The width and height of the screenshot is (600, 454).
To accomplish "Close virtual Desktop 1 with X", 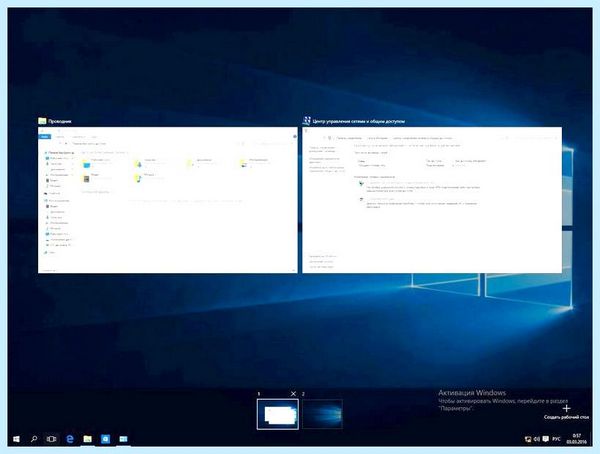I will pyautogui.click(x=293, y=394).
